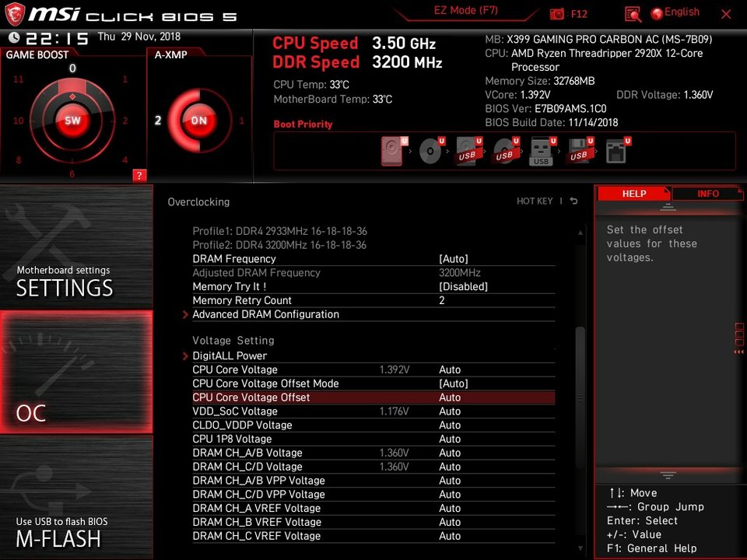This screenshot has width=747, height=560.
Task: Select the hard disk boot priority device
Action: tap(394, 152)
